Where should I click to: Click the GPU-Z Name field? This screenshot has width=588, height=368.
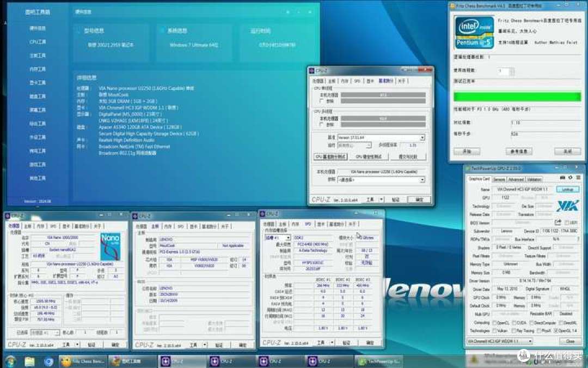tap(523, 189)
